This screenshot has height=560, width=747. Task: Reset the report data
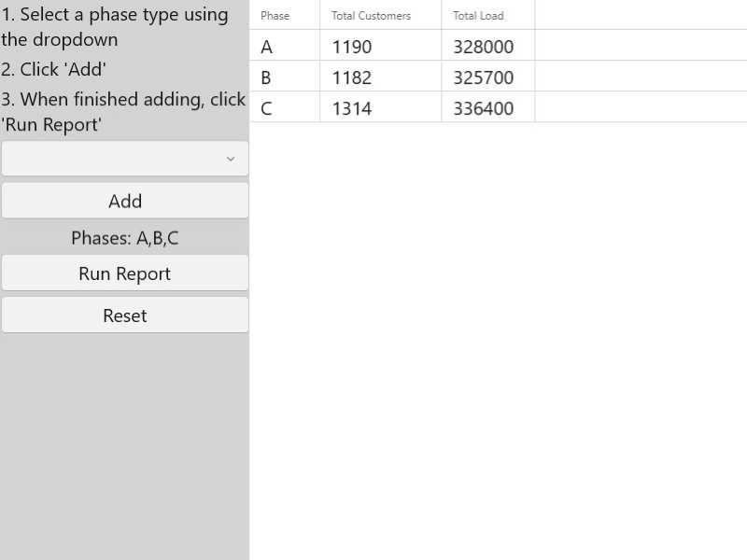124,315
